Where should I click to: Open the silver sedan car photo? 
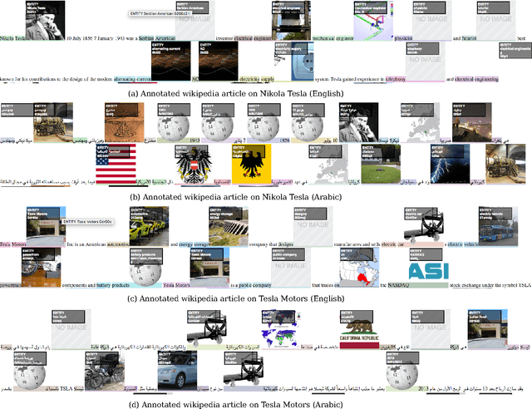coord(177,371)
